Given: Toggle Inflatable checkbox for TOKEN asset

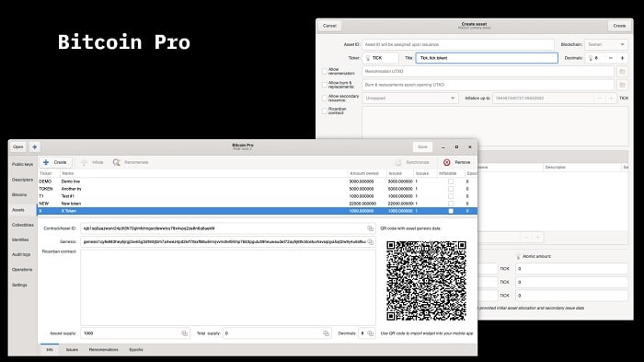Looking at the screenshot, I should click(x=451, y=189).
